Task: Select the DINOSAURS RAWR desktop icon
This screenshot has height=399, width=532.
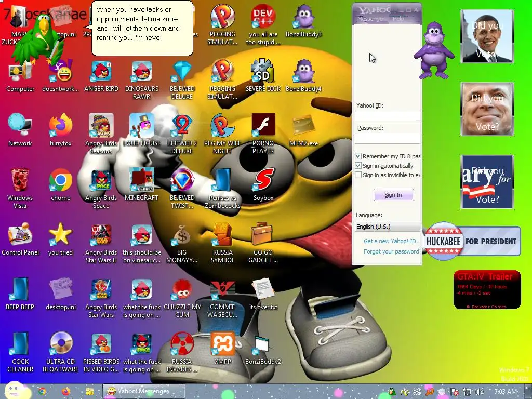Action: tap(142, 72)
